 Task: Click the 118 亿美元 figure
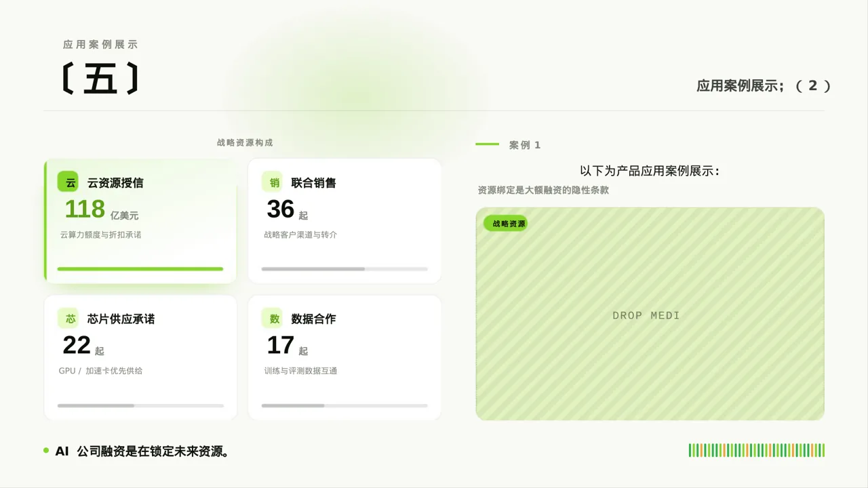(102, 209)
